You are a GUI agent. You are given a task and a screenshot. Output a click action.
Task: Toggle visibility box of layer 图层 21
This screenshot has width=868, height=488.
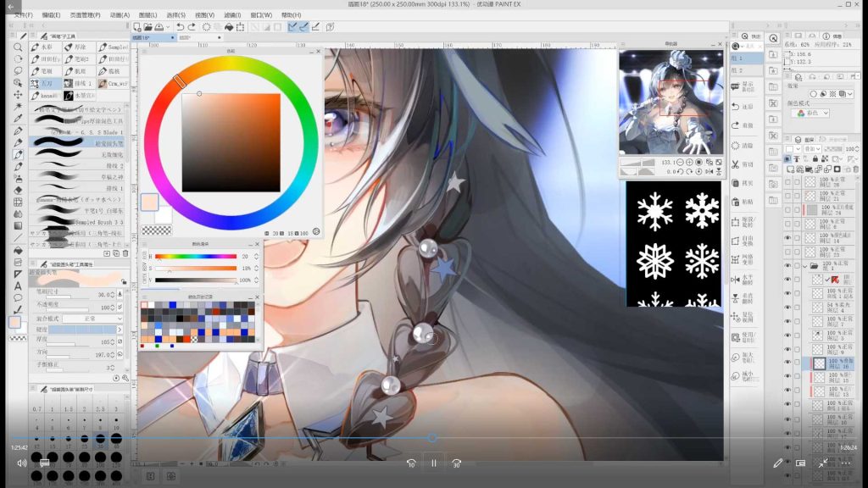pos(787,196)
